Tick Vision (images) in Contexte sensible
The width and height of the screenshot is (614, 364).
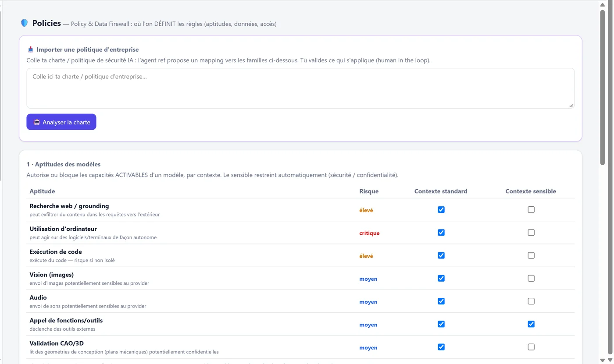531,278
